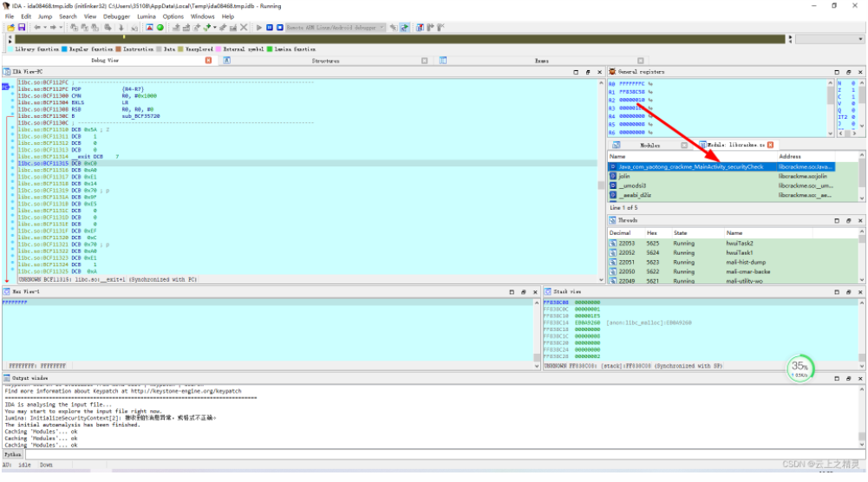The width and height of the screenshot is (868, 482).
Task: Float the IDA View-PC panel
Action: pos(588,72)
